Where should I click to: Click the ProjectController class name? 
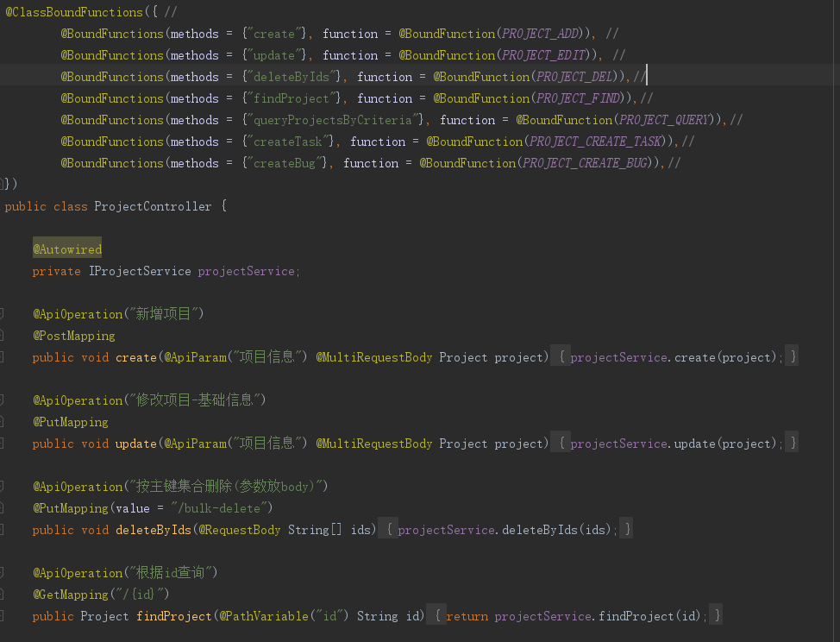coord(153,206)
